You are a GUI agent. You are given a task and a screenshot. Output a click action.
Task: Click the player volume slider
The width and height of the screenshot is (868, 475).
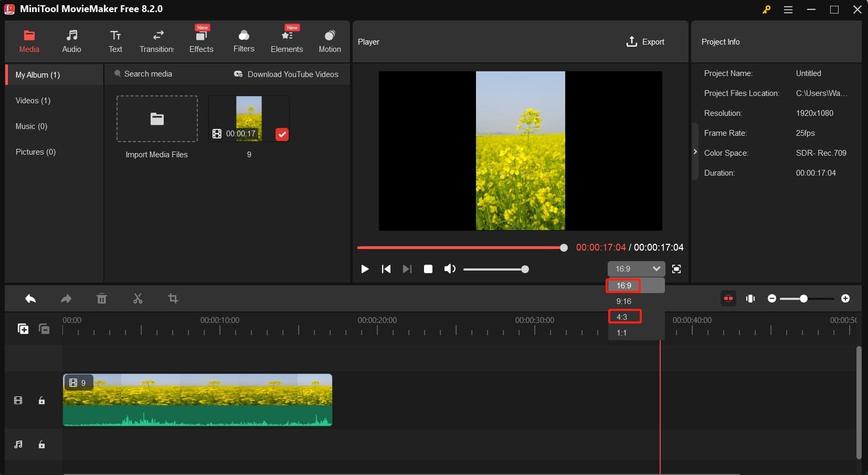(x=496, y=269)
